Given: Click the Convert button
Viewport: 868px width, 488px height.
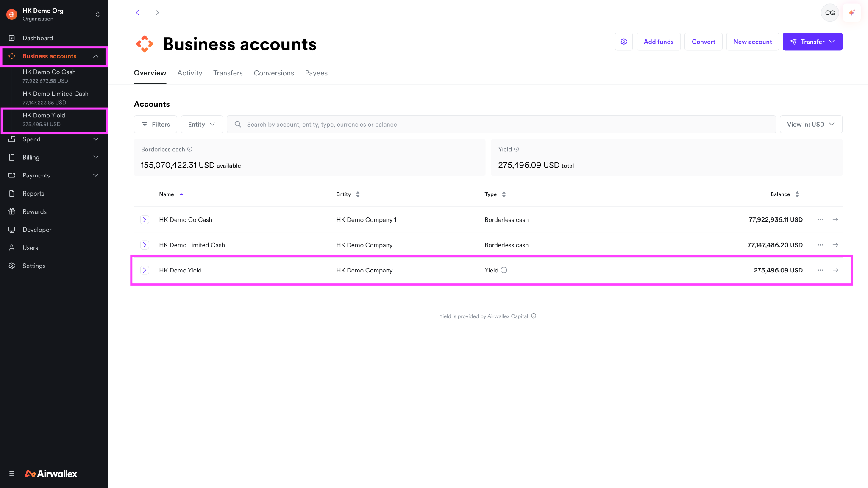Looking at the screenshot, I should [x=704, y=42].
